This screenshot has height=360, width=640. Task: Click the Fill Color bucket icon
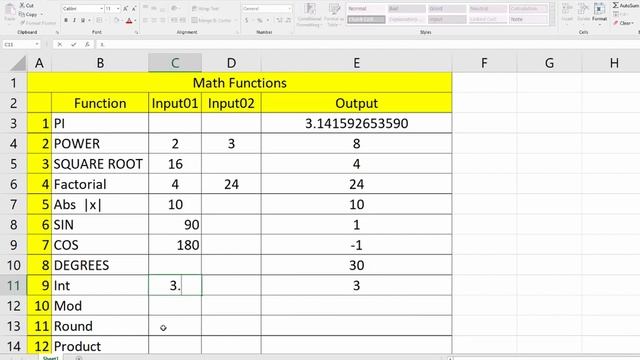(x=116, y=20)
